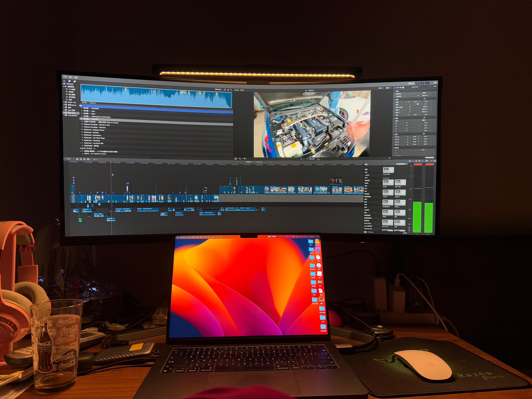Select the info inspector icon
This screenshot has height=399, width=532.
[x=403, y=88]
